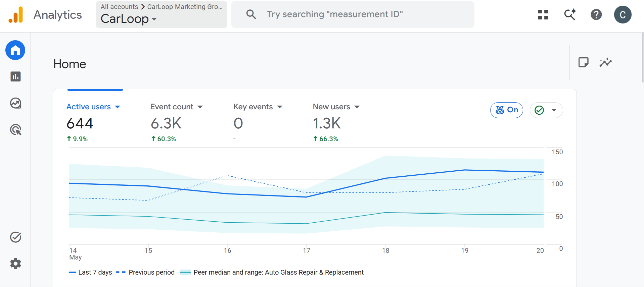Click the All accounts breadcrumb link
Viewport: 644px width, 287px height.
coord(119,7)
